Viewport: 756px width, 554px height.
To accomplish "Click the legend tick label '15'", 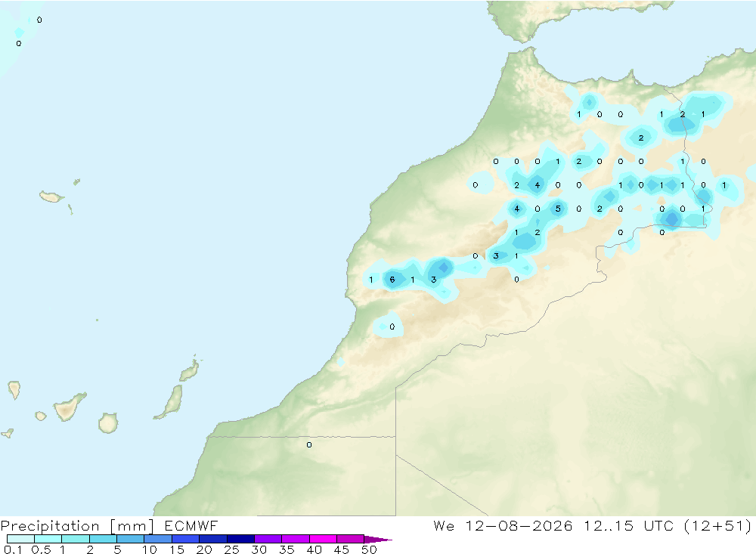I will tap(177, 549).
